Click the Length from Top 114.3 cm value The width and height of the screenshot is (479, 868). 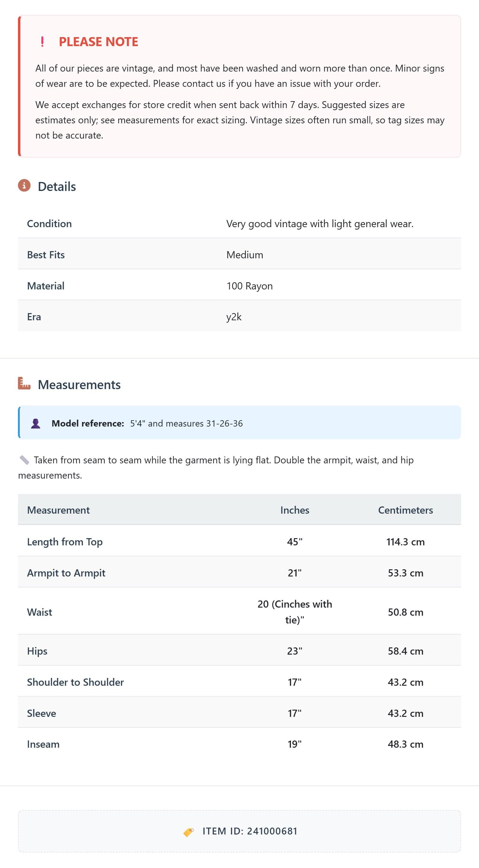[406, 542]
